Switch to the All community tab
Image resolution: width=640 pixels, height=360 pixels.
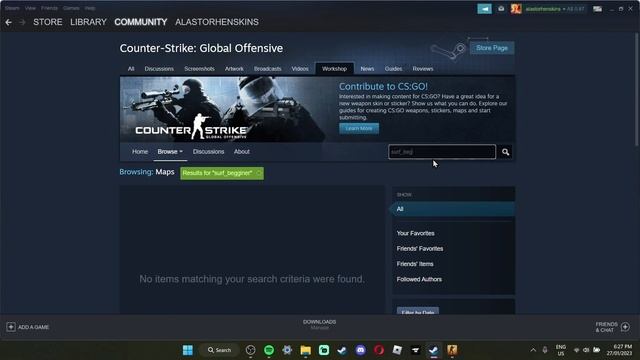click(131, 69)
